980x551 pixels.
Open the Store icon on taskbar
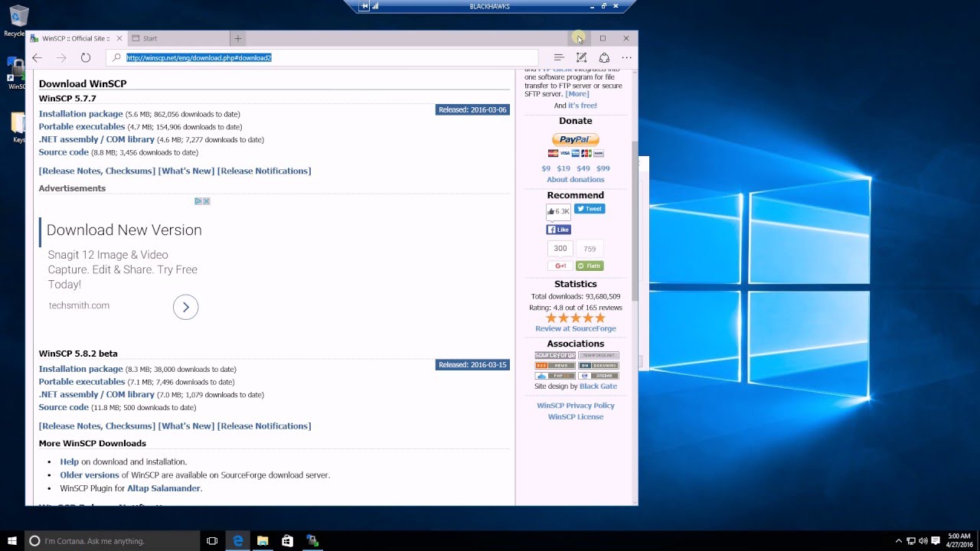287,541
